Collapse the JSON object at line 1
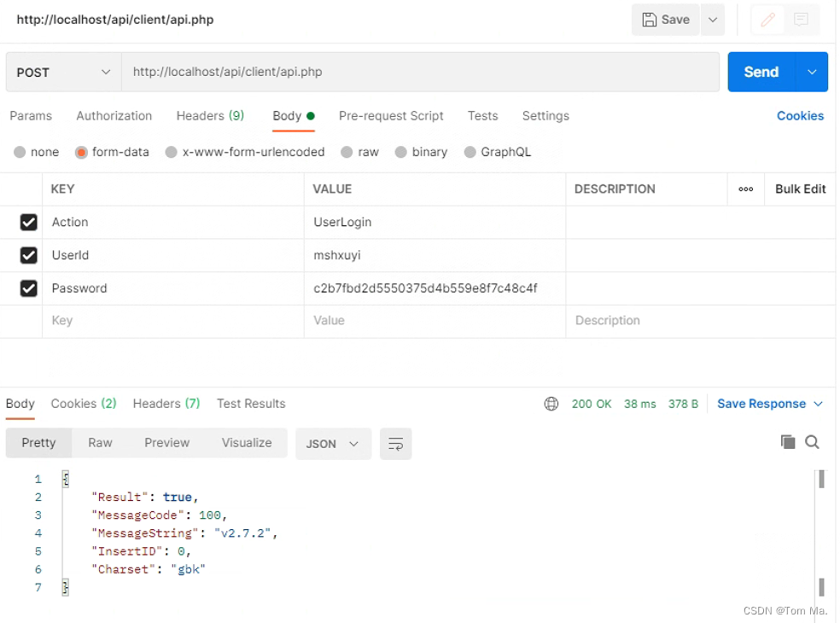The height and width of the screenshot is (623, 840). (66, 479)
